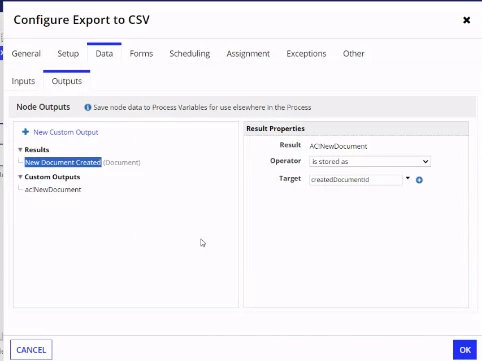Click the blue plus icon to add target variable

pyautogui.click(x=419, y=180)
